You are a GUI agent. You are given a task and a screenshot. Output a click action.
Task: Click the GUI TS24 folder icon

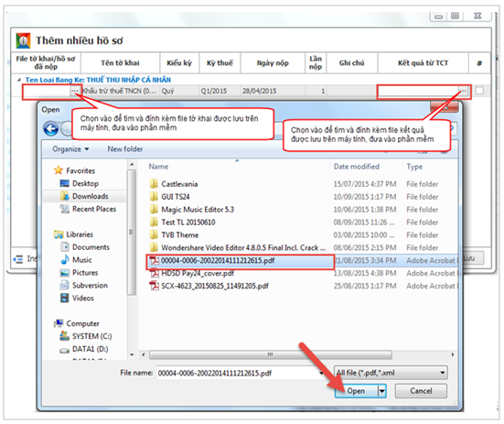click(154, 197)
